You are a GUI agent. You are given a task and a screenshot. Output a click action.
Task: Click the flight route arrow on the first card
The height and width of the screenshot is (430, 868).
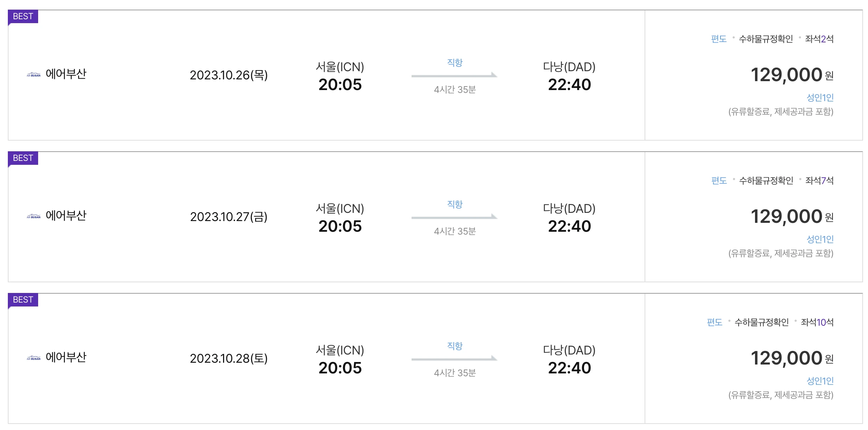pos(454,75)
